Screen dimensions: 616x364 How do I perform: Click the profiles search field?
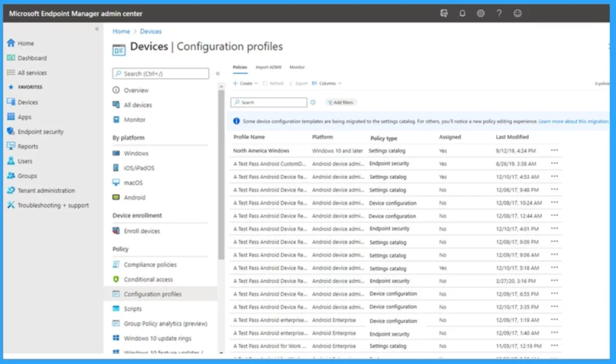click(269, 103)
